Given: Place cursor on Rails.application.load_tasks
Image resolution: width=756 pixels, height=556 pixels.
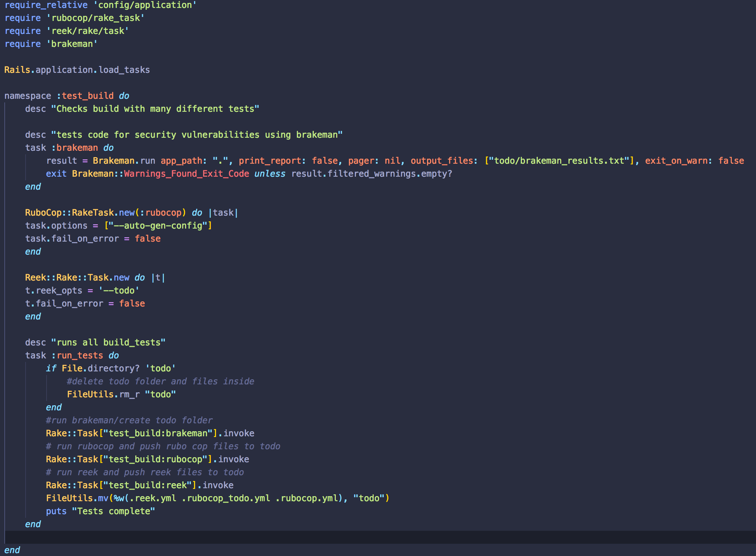Looking at the screenshot, I should [77, 70].
